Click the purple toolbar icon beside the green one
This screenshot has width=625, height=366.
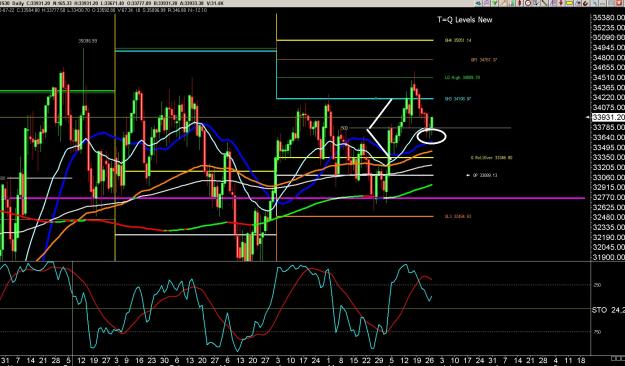click(486, 3)
